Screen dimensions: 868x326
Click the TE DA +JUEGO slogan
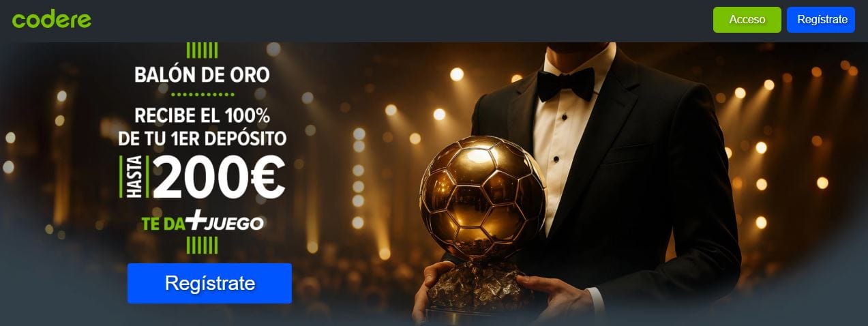pyautogui.click(x=203, y=222)
